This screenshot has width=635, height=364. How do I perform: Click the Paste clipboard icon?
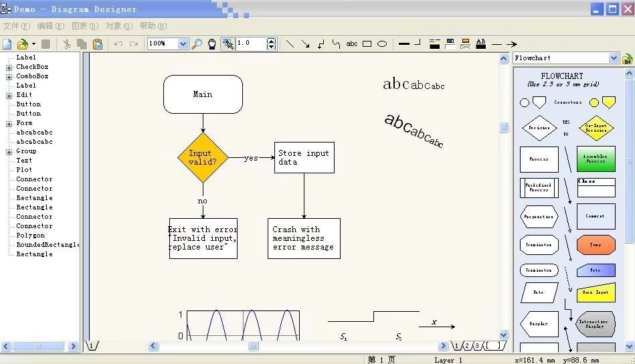tap(98, 44)
